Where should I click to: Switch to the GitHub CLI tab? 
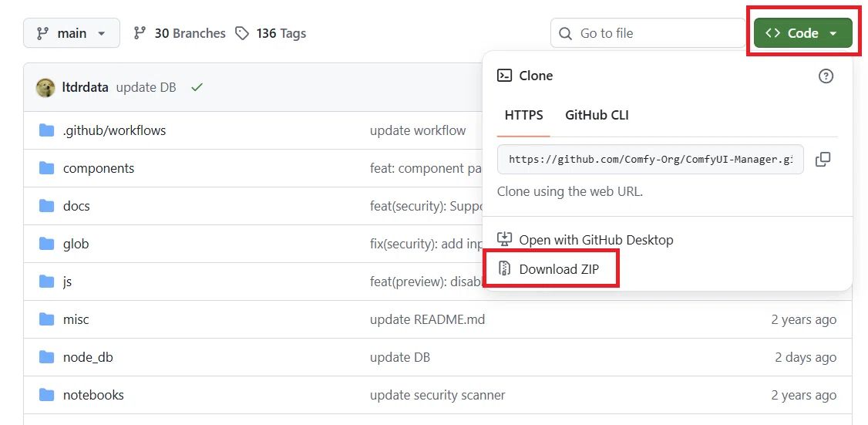(597, 115)
